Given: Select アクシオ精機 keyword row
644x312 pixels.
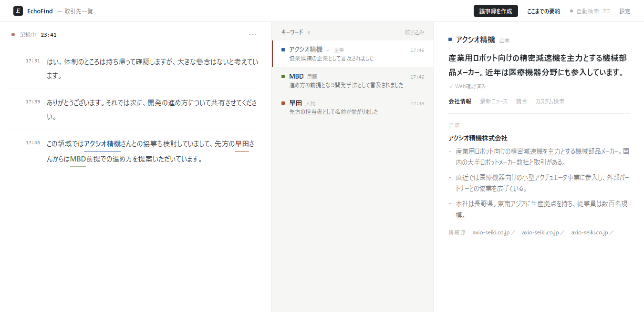Looking at the screenshot, I should [353, 54].
